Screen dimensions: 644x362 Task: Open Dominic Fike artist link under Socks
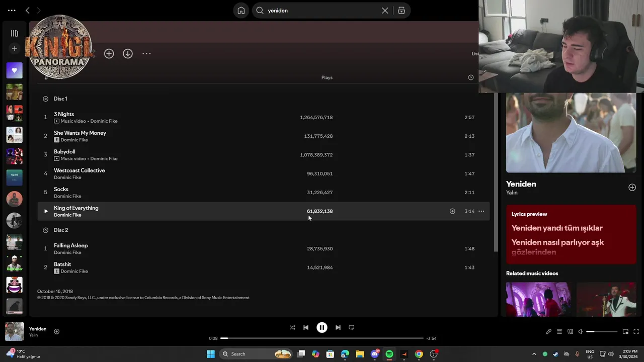(67, 196)
